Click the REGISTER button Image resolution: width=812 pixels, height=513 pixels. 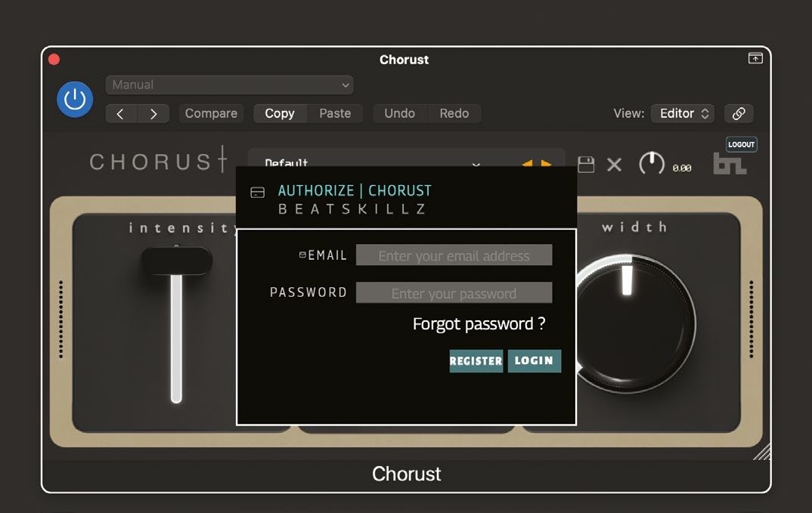(x=476, y=361)
